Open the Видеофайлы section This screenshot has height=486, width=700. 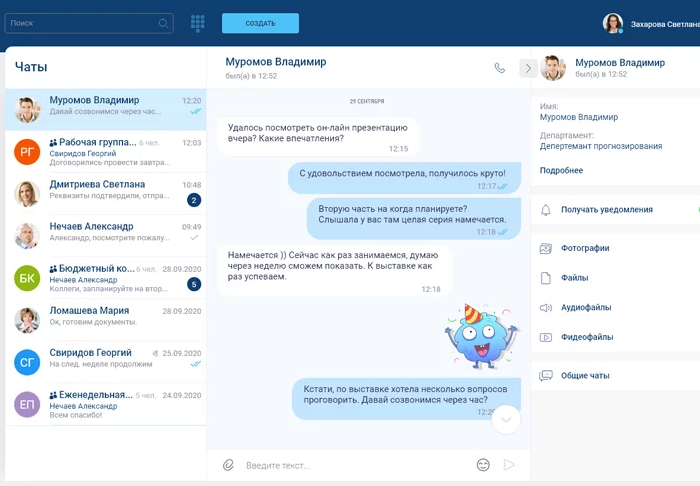pos(587,338)
